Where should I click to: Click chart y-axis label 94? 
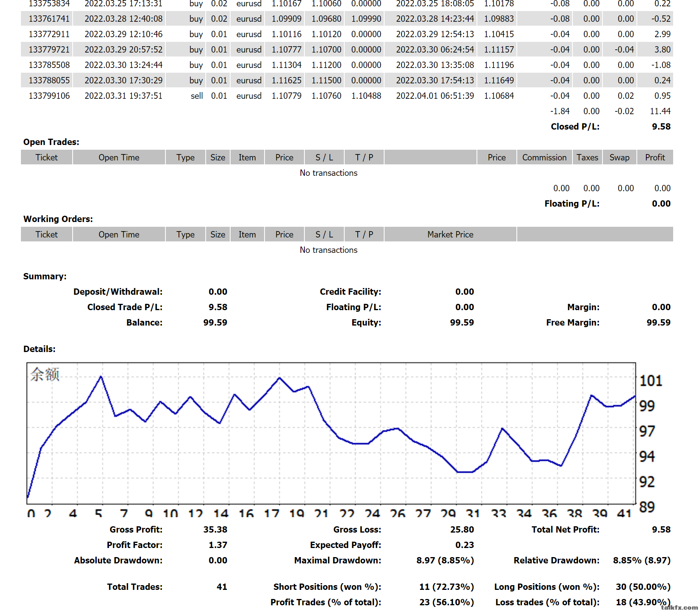(647, 456)
